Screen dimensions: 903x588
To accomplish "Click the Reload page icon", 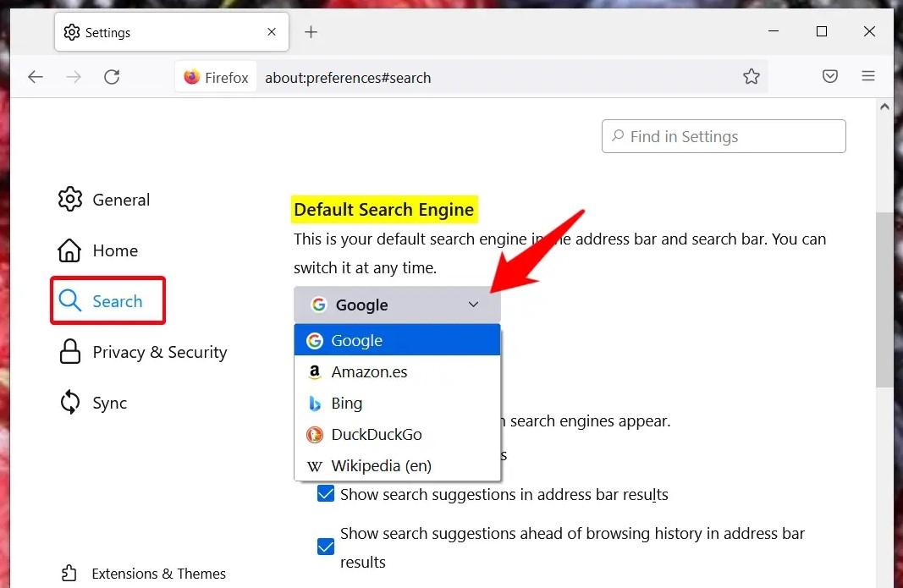I will coord(112,77).
